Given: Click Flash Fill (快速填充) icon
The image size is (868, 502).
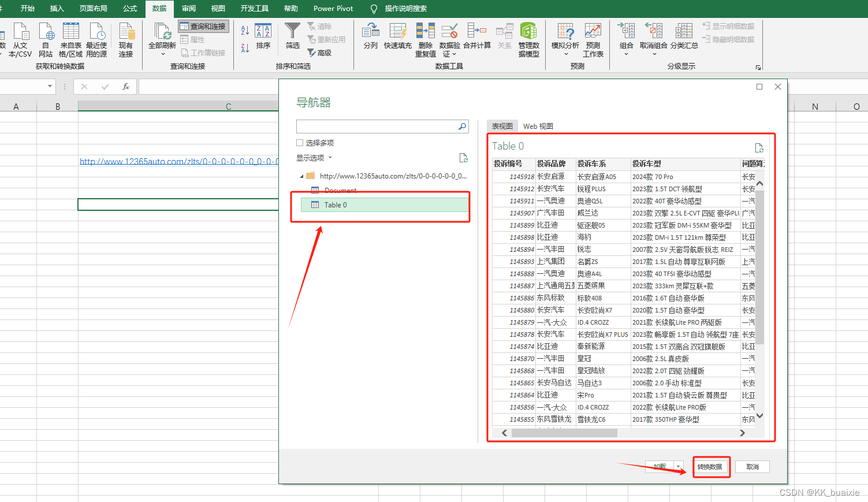Looking at the screenshot, I should (398, 31).
